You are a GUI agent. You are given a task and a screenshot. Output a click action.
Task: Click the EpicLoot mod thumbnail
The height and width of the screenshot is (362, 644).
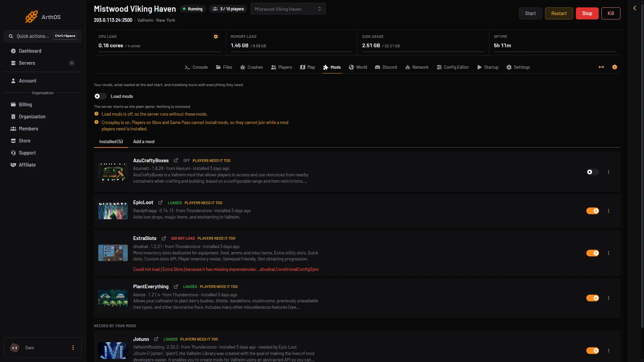pos(113,211)
